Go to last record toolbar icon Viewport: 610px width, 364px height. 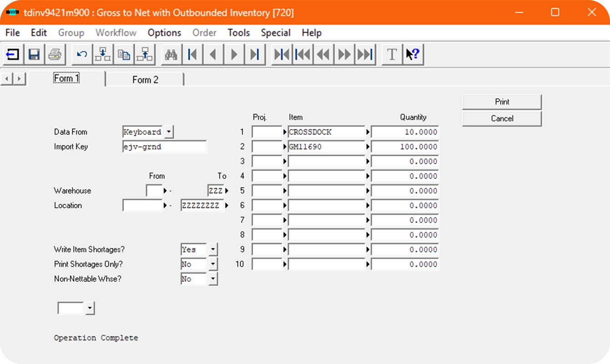(x=255, y=55)
